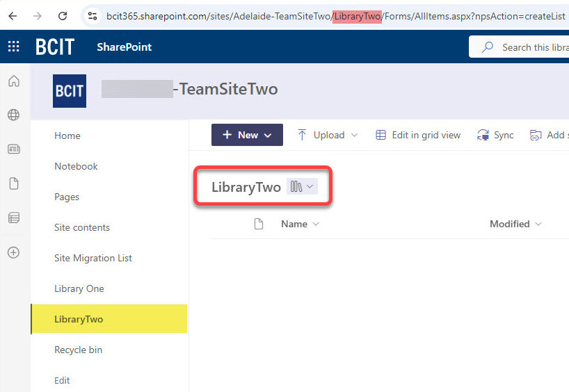Click the file type column icon

point(258,224)
